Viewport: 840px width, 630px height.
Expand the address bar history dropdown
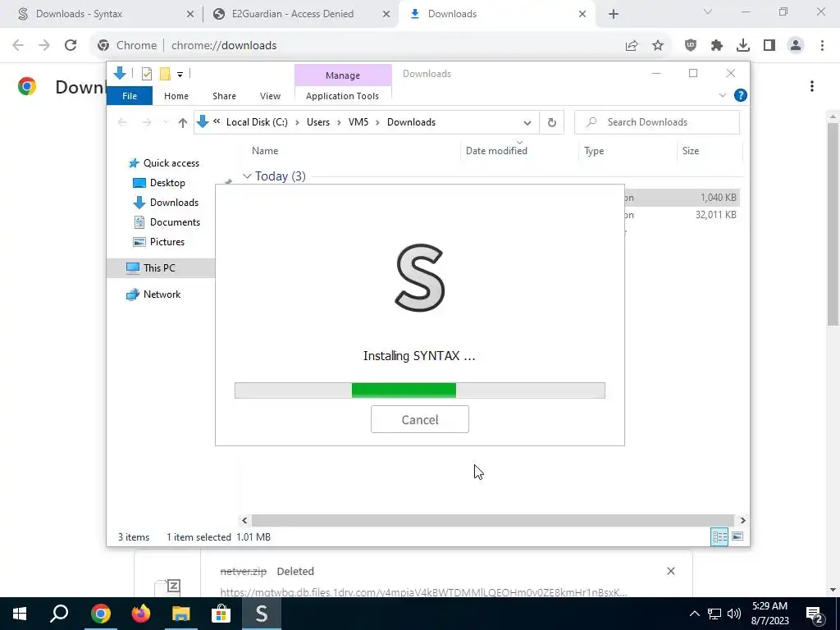coord(527,123)
